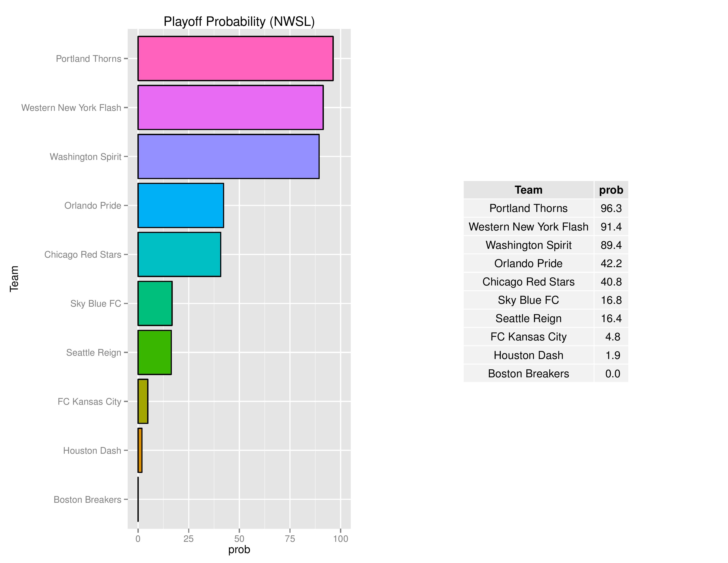Click the prob table column header
Image resolution: width=728 pixels, height=563 pixels.
(x=611, y=190)
